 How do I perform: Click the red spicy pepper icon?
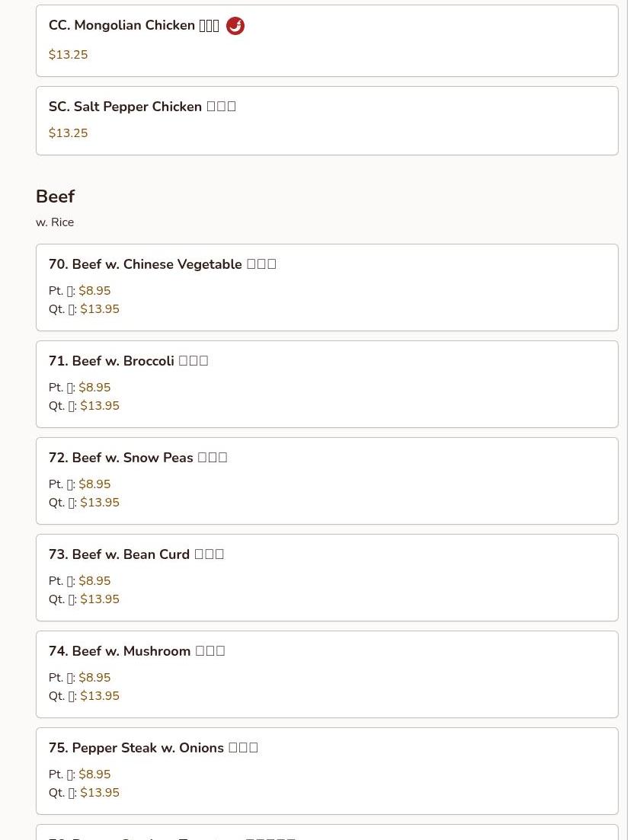pyautogui.click(x=235, y=26)
